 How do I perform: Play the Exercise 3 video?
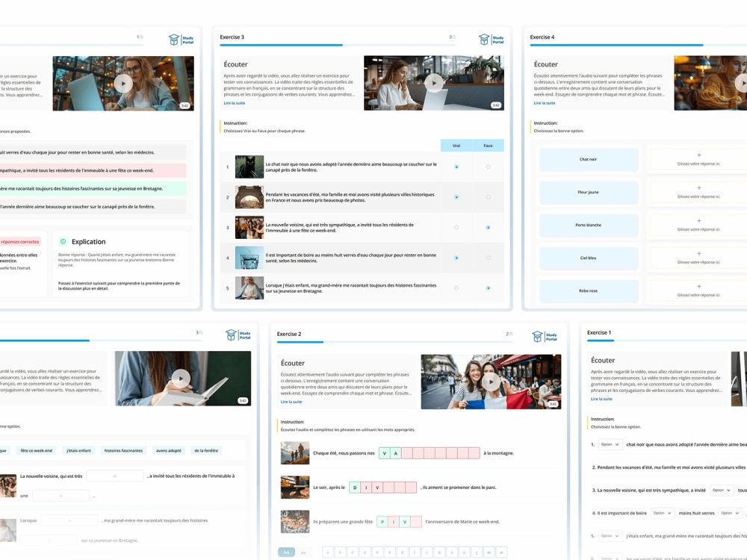tap(433, 83)
